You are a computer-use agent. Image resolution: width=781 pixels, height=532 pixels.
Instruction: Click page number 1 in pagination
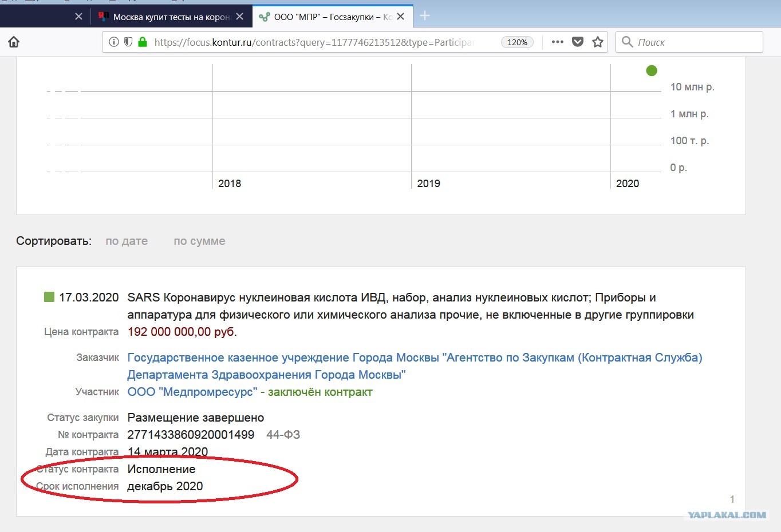point(732,499)
